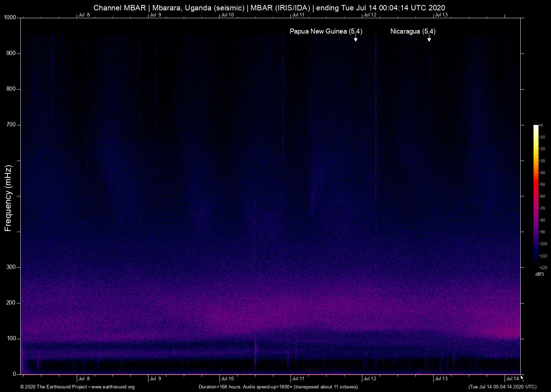Click the Nicaragua event arrow marker

tap(429, 39)
